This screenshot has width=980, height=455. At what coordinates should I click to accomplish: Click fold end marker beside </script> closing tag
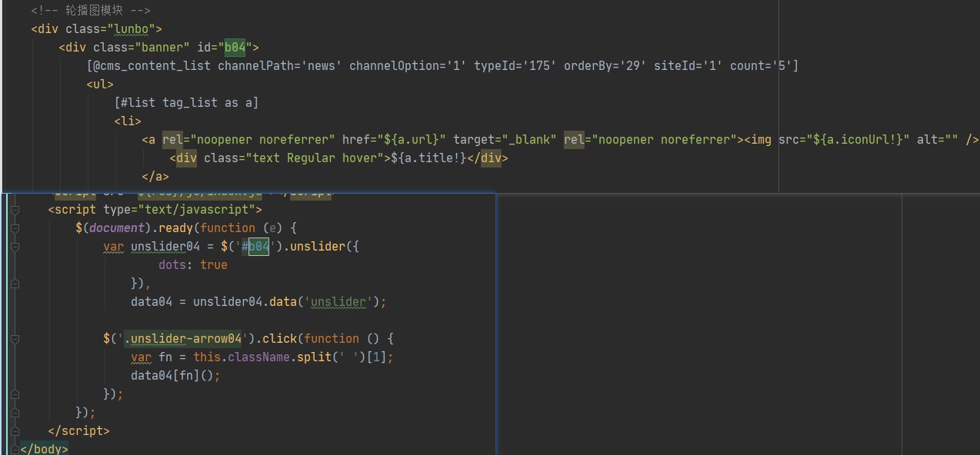click(14, 431)
